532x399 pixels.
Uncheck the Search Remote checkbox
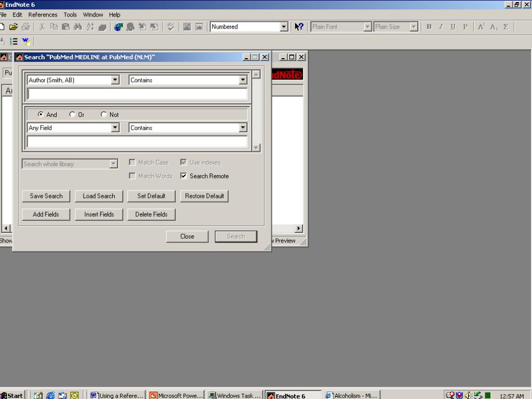pos(183,176)
